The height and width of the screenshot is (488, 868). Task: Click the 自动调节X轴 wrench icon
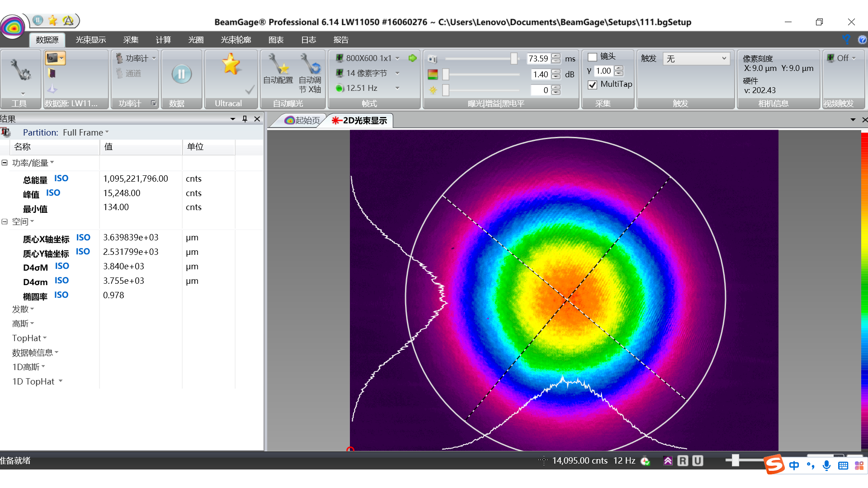[x=310, y=64]
